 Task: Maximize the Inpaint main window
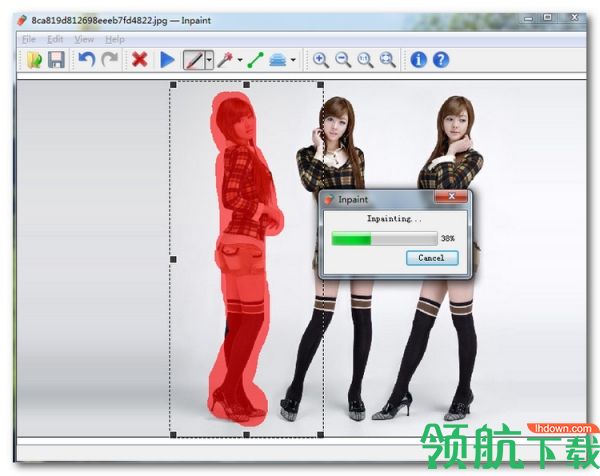tap(548, 18)
